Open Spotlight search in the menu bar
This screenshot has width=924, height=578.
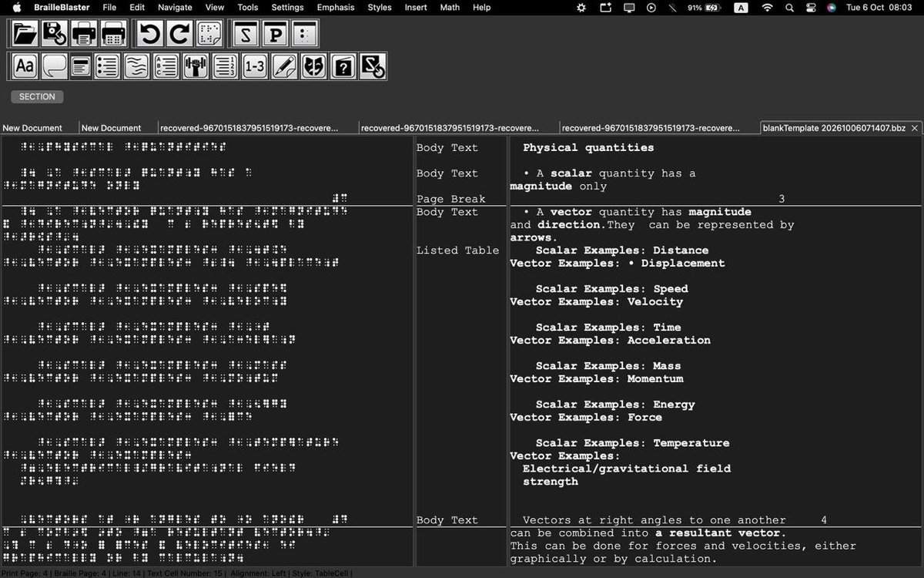789,7
